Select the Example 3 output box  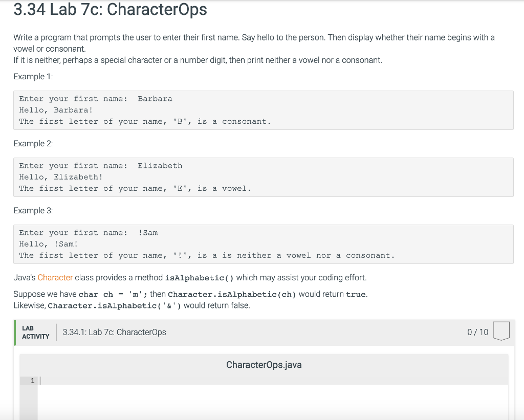(x=264, y=244)
